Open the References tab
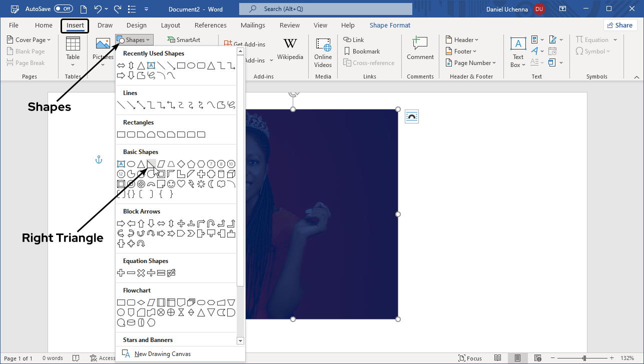Viewport: 644px width, 364px height. coord(210,25)
